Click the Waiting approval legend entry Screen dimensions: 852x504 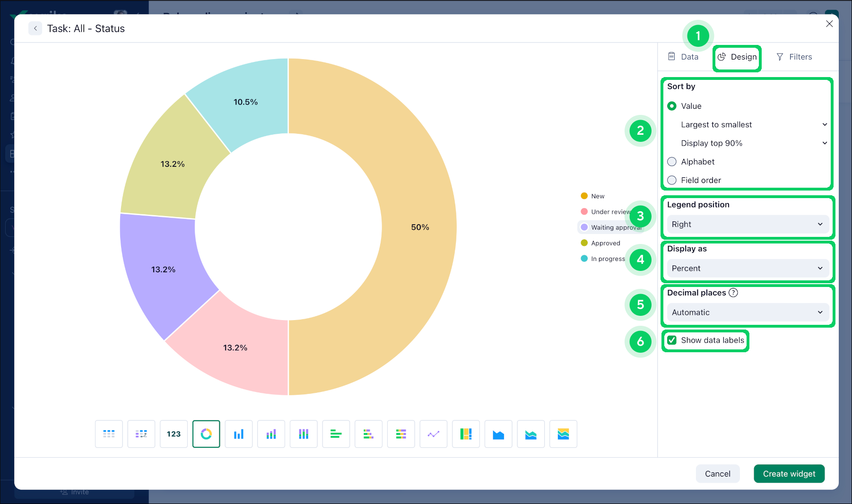[x=612, y=227]
